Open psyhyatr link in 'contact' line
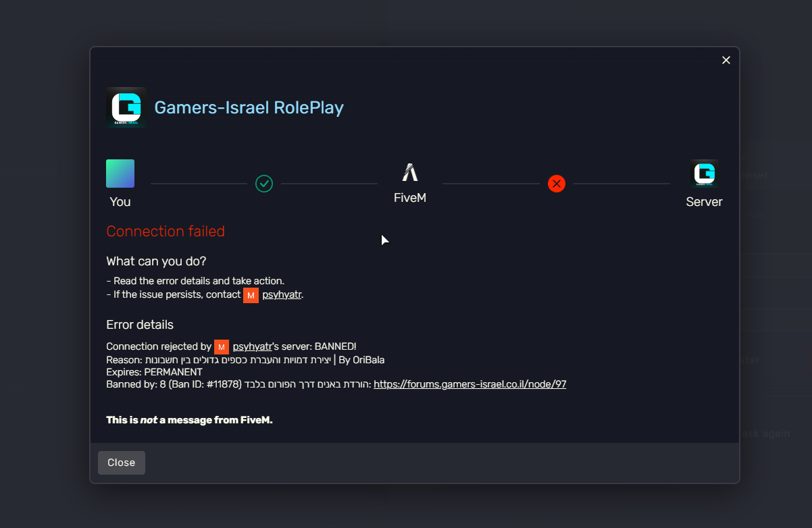The image size is (812, 528). (282, 295)
